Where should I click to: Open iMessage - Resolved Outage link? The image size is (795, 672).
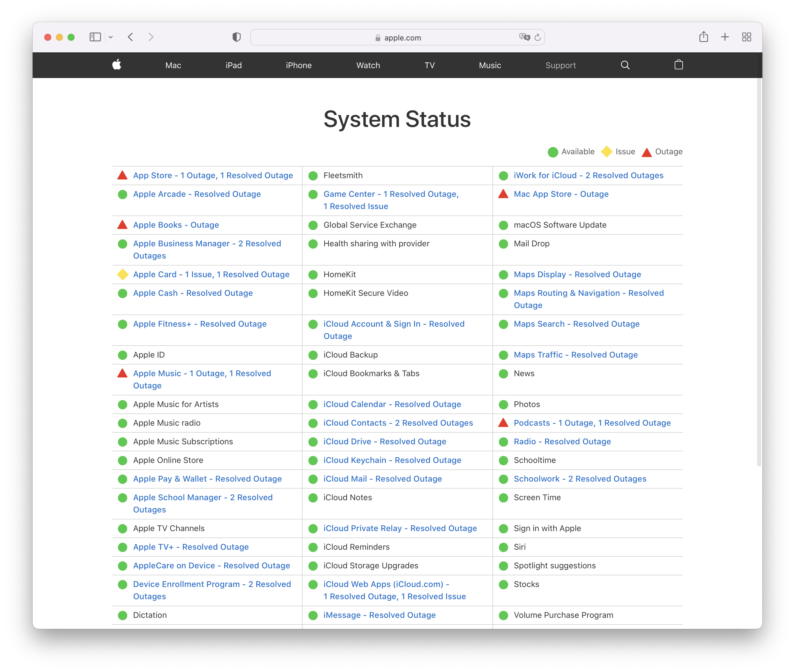(379, 615)
